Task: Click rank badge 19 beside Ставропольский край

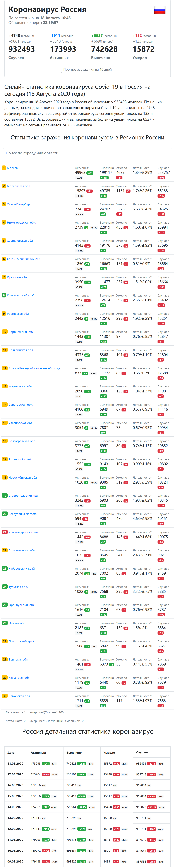Action: tap(5, 496)
